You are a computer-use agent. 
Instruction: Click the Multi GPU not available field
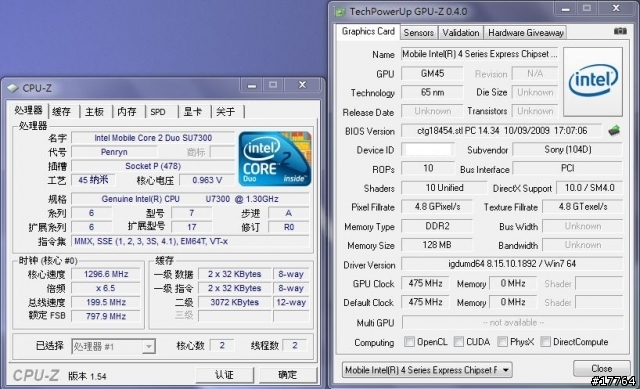point(513,322)
